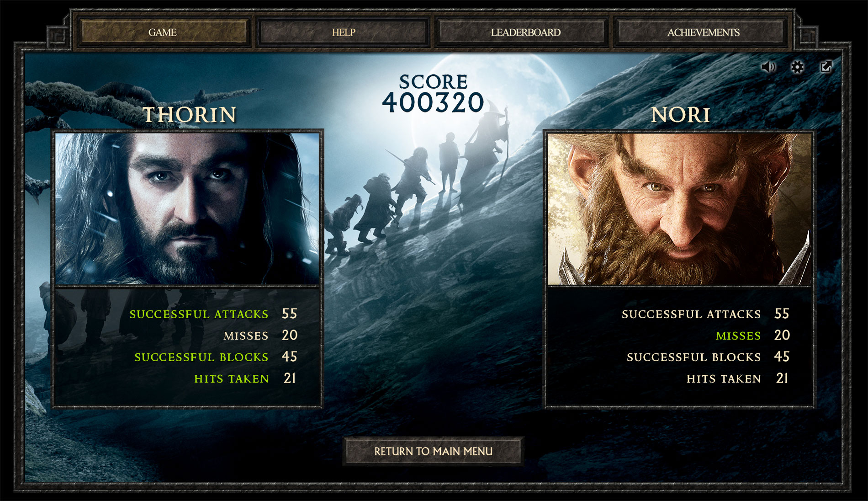Click Nori's Misses stat label
The image size is (868, 501).
(738, 336)
